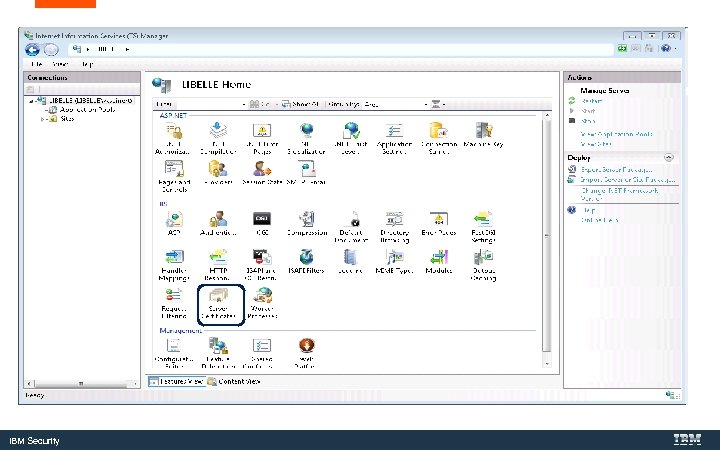The image size is (720, 450).
Task: Collapse the Deploy section chevron
Action: pos(669,158)
